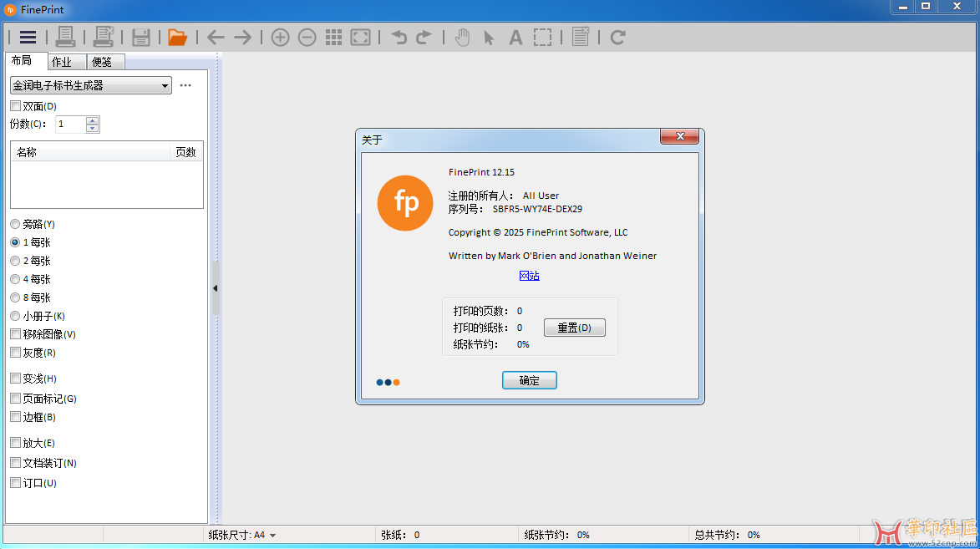Enable the 变浅(H) checkbox
980x549 pixels.
click(x=16, y=378)
